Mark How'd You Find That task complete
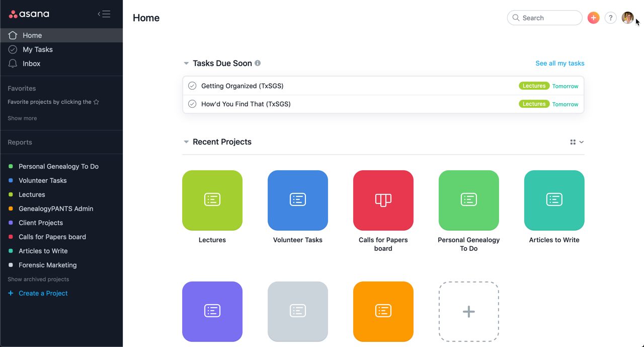 [192, 104]
